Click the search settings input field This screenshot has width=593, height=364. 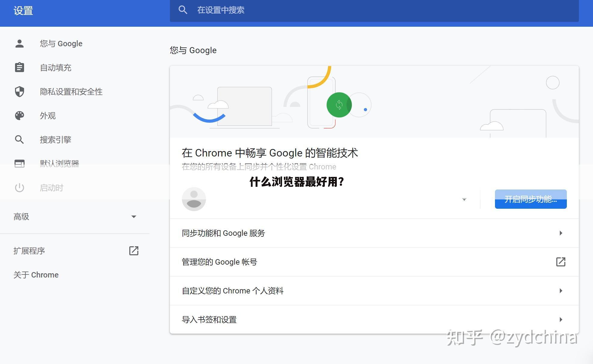[374, 10]
